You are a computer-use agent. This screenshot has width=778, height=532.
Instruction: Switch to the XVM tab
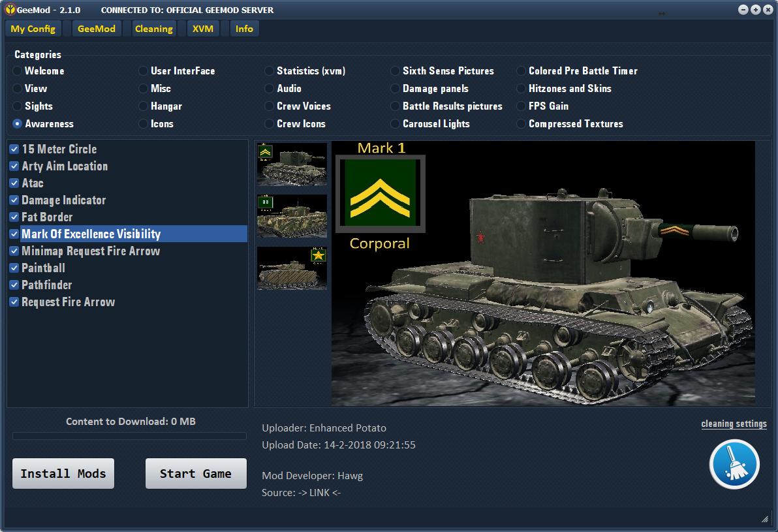[x=203, y=29]
